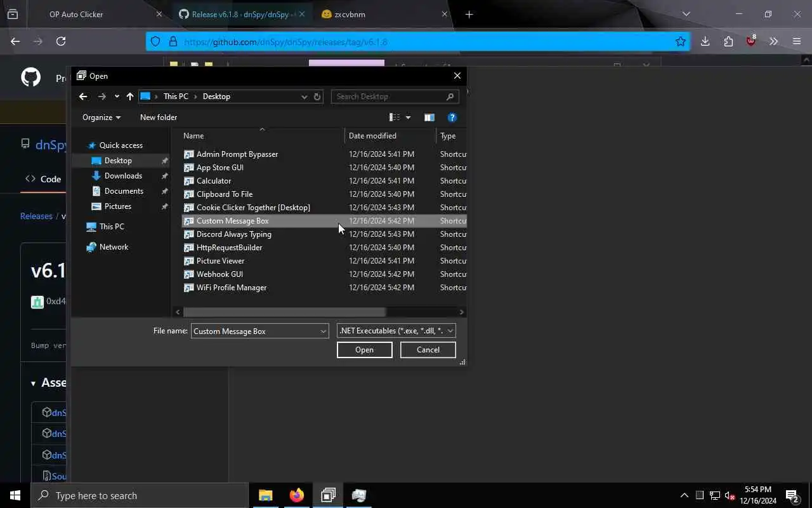Refresh the Desktop folder listing

point(317,97)
